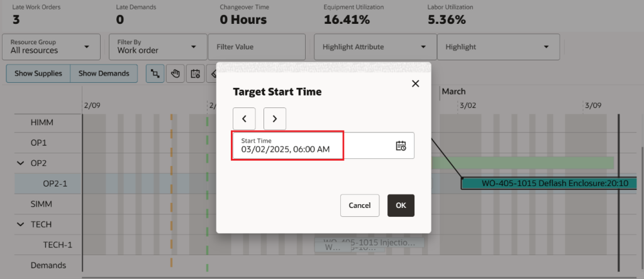Toggle Show Demands
The image size is (644, 279).
click(104, 74)
